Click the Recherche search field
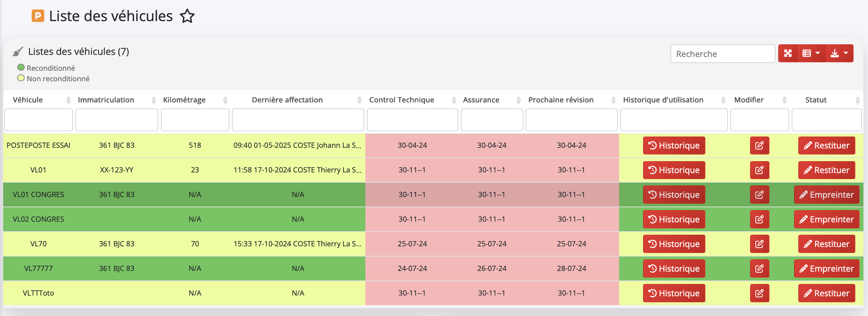 point(722,54)
